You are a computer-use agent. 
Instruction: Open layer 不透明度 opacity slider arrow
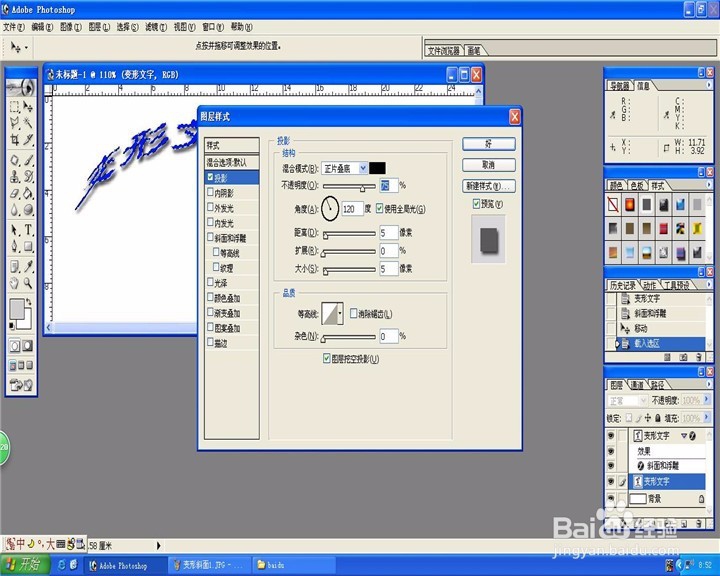[x=707, y=400]
